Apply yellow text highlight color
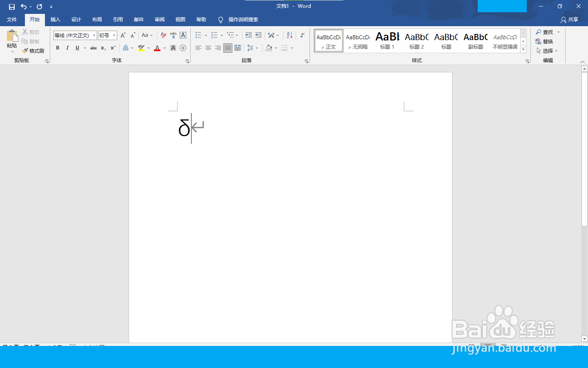 (x=141, y=48)
